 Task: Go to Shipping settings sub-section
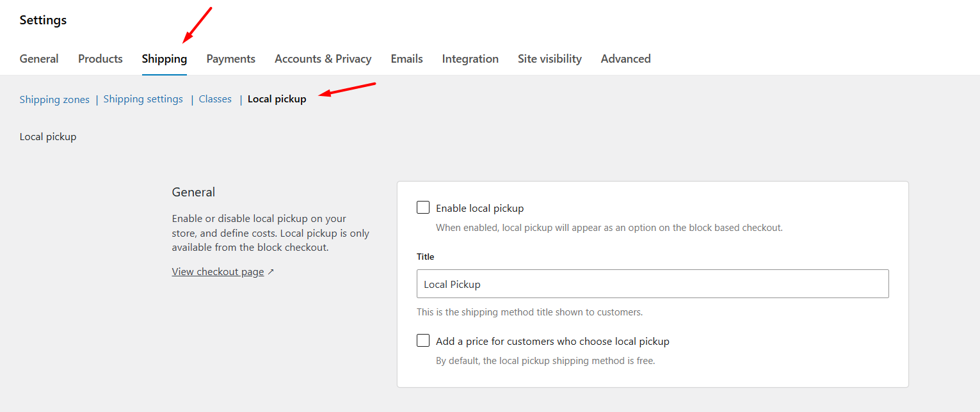click(143, 99)
